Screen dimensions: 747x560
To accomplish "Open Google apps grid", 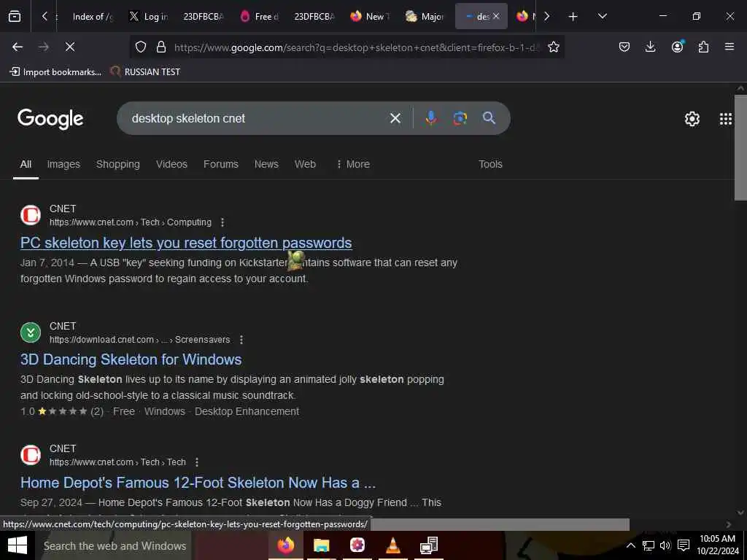I will [x=726, y=119].
